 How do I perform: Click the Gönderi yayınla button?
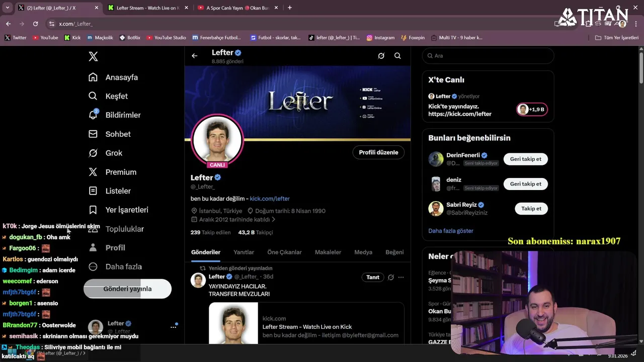[x=127, y=289]
